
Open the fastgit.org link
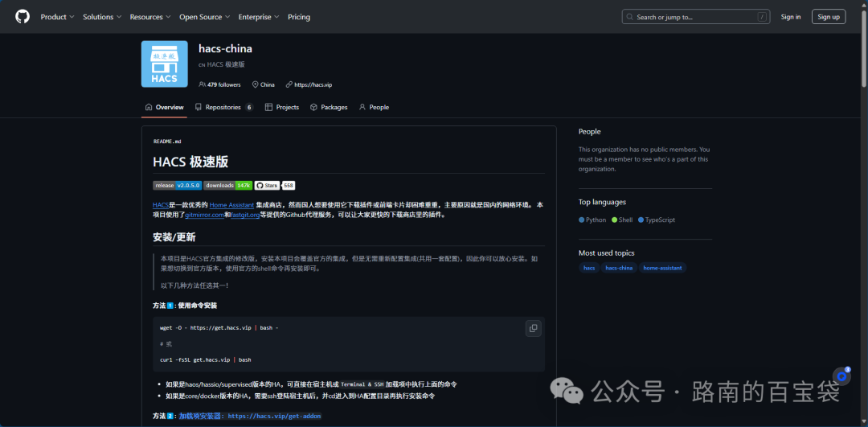245,215
